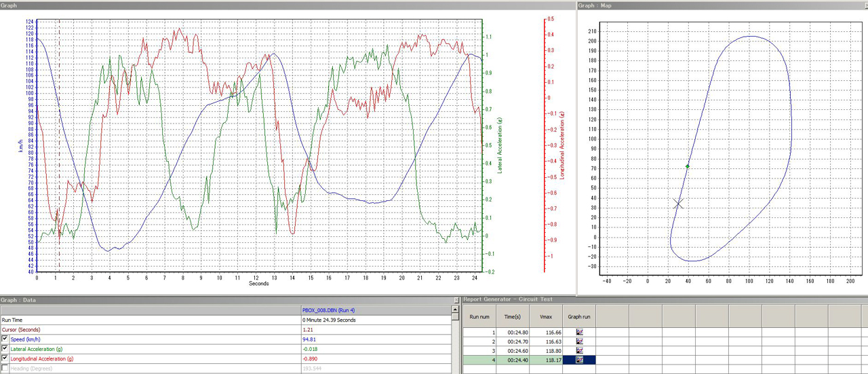This screenshot has height=374, width=868.
Task: Click the dashed cursor line on the graph
Action: coord(60,136)
